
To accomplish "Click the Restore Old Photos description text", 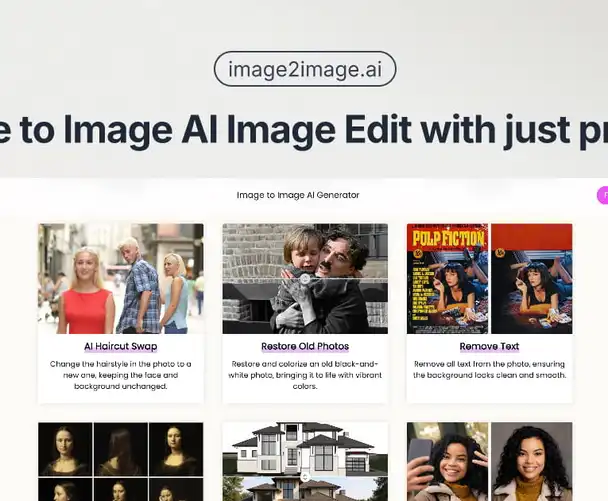I will tap(305, 375).
